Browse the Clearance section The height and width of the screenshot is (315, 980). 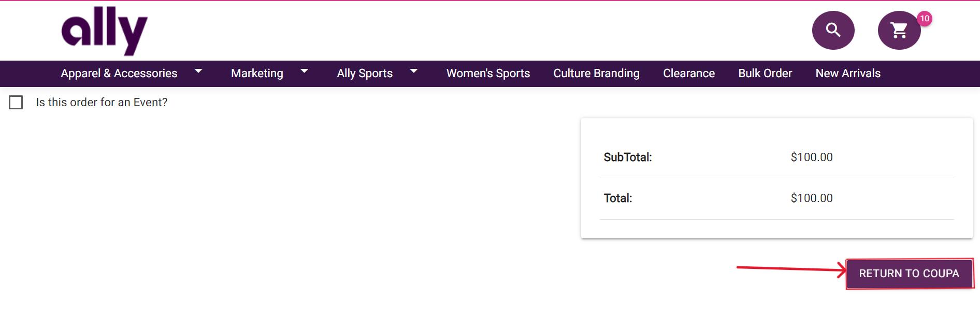click(689, 74)
